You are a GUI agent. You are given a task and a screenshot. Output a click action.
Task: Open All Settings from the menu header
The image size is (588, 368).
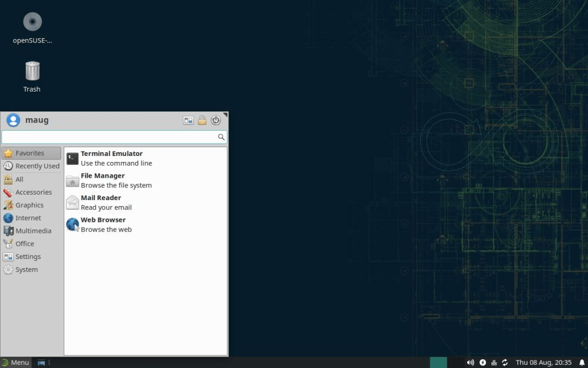coord(188,120)
